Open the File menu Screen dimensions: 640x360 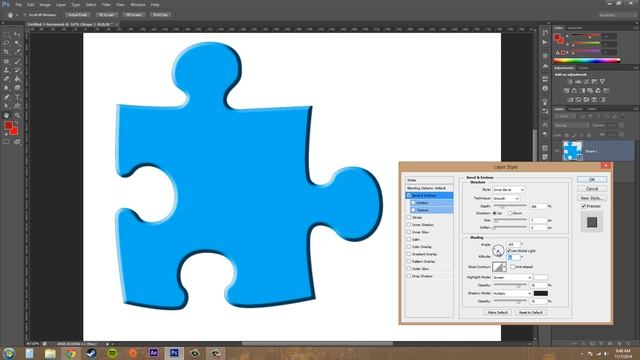(x=19, y=5)
